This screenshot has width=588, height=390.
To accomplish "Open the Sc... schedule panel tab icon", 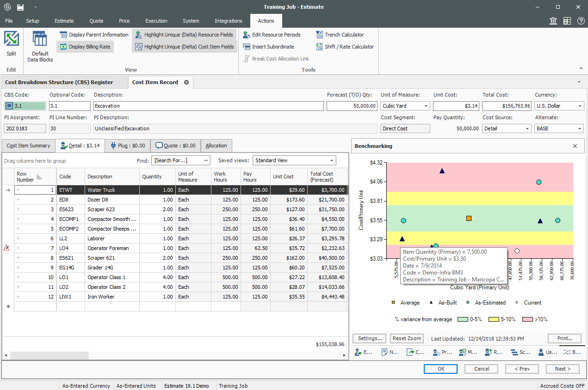I will (520, 352).
